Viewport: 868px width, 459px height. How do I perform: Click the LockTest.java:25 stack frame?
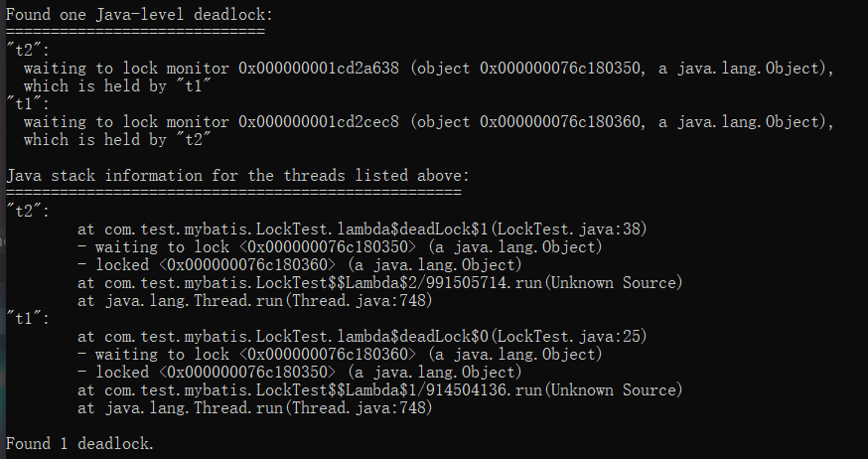(362, 337)
